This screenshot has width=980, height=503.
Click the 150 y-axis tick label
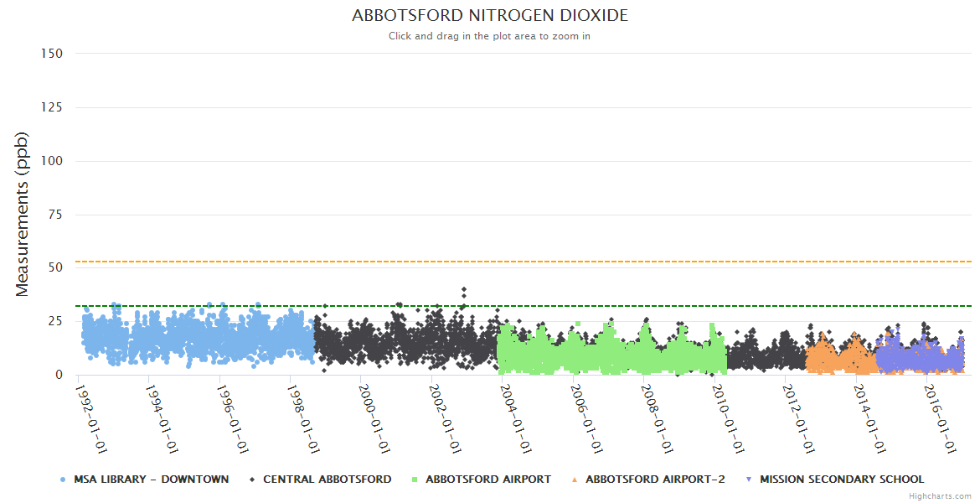(x=52, y=54)
